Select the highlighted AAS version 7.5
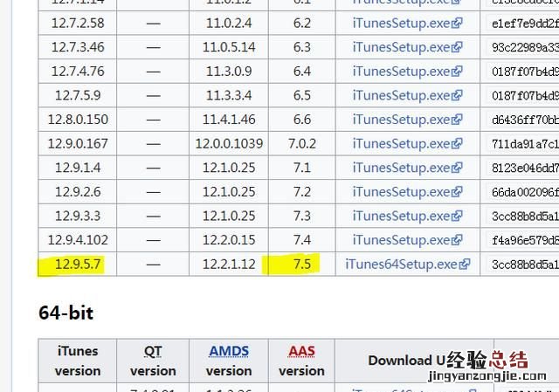559x392 pixels. click(x=302, y=265)
